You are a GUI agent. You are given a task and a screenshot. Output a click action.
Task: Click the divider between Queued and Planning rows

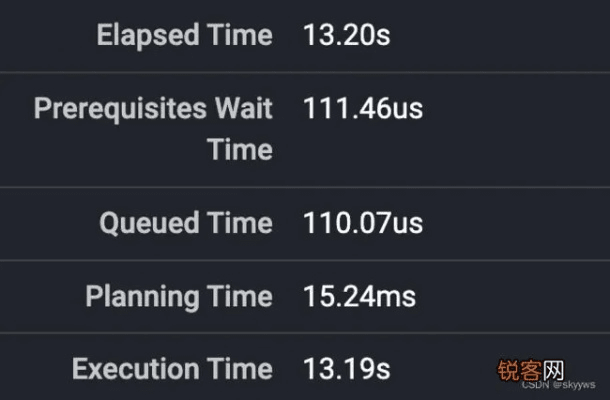[x=305, y=260]
